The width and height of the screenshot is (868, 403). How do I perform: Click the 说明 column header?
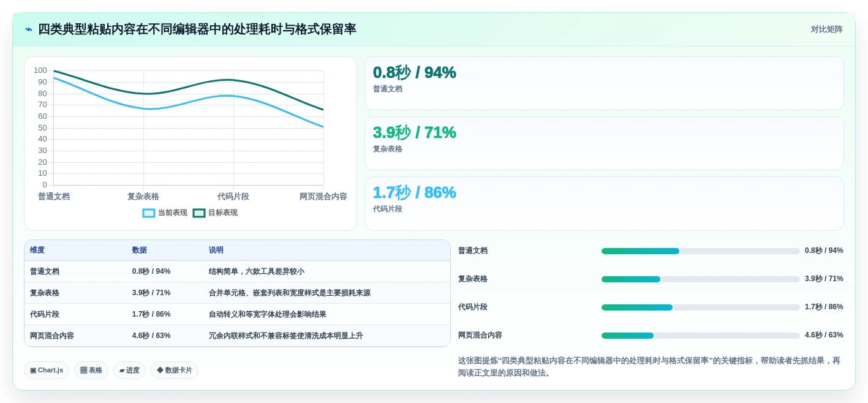[x=216, y=250]
